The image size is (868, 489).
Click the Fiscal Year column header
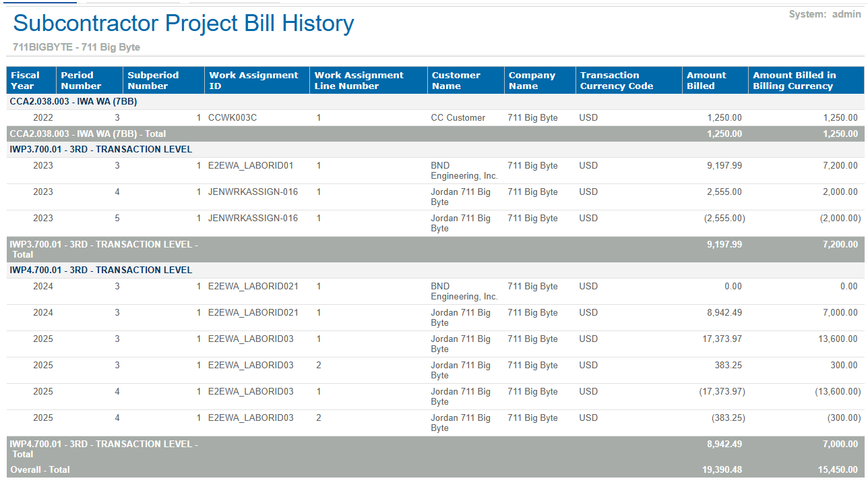25,80
